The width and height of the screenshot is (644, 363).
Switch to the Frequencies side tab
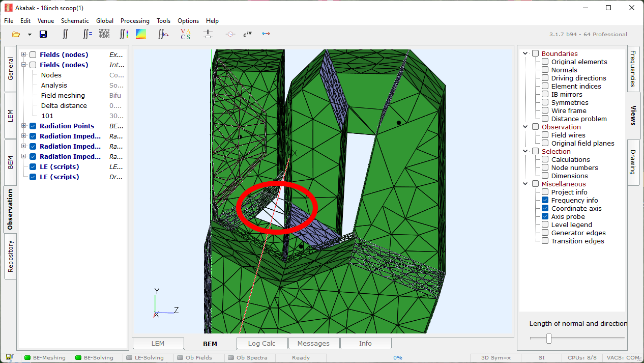[x=633, y=69]
